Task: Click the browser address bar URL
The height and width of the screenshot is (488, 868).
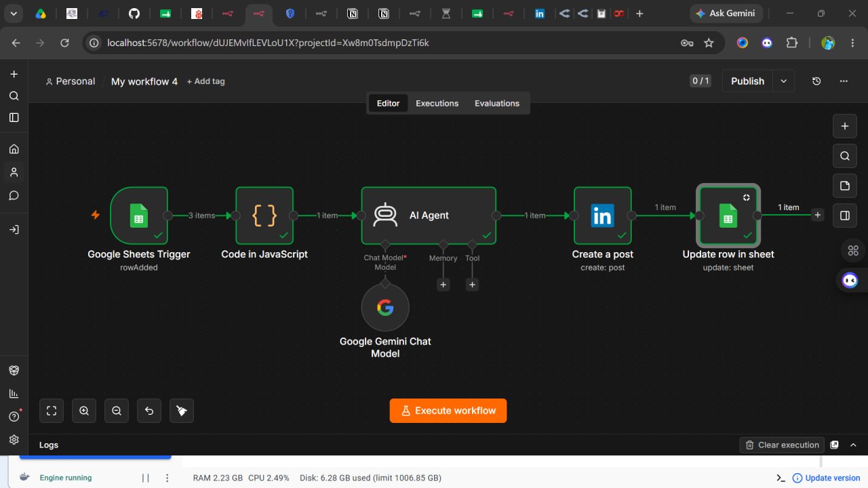Action: [268, 43]
